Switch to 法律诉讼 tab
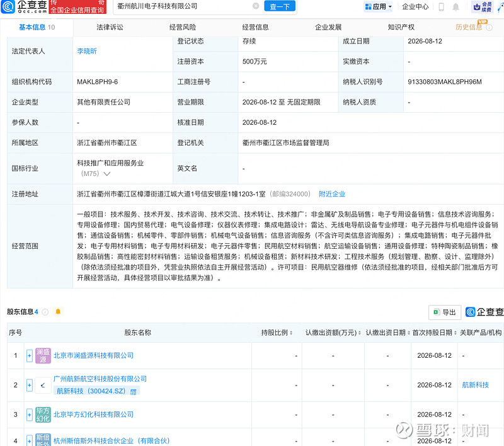 click(110, 27)
